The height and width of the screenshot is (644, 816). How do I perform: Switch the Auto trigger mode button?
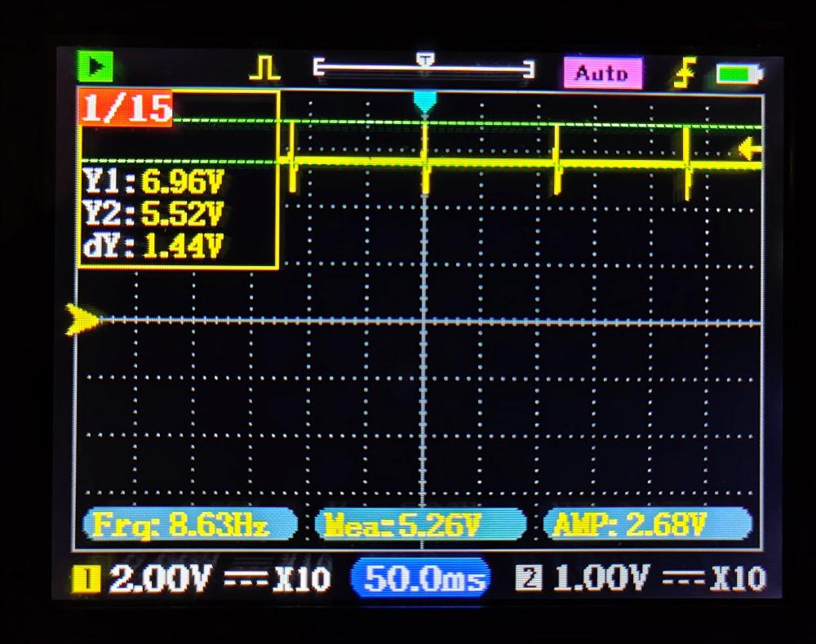(x=602, y=73)
